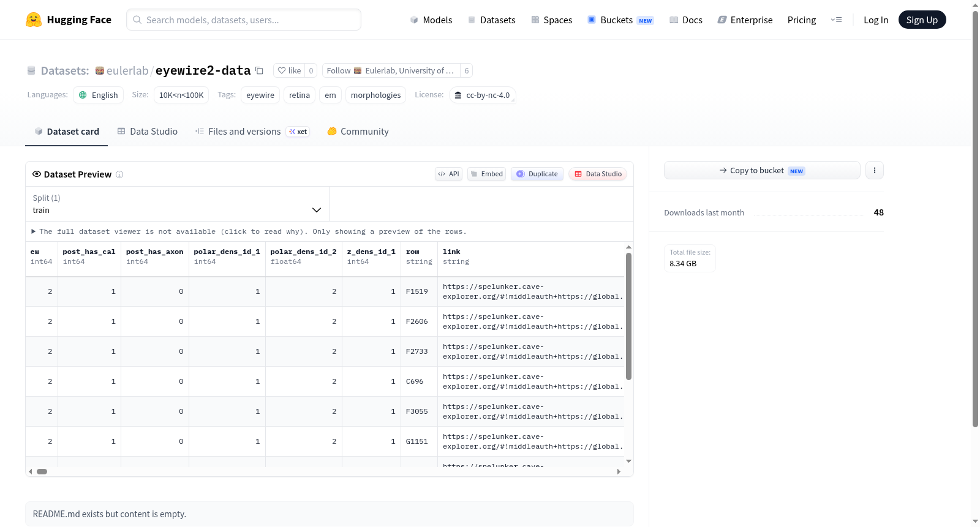
Task: Click the Datasets breadcrumb icon
Action: tap(31, 70)
